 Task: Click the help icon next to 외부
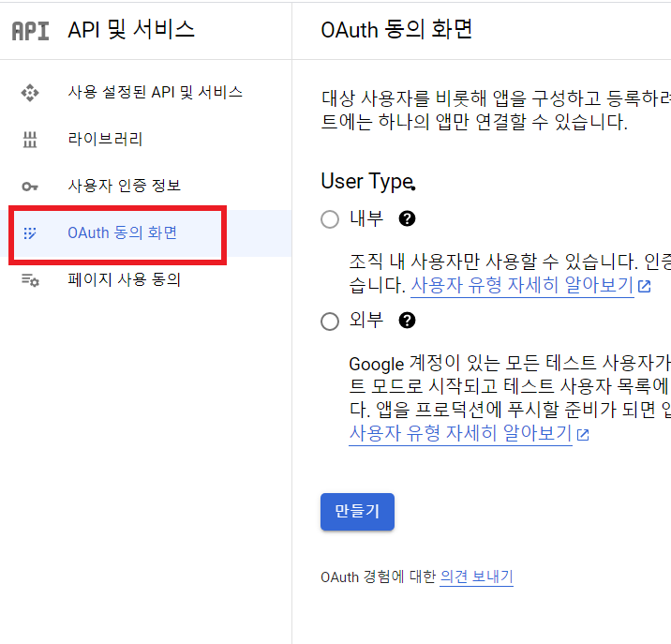coord(407,321)
